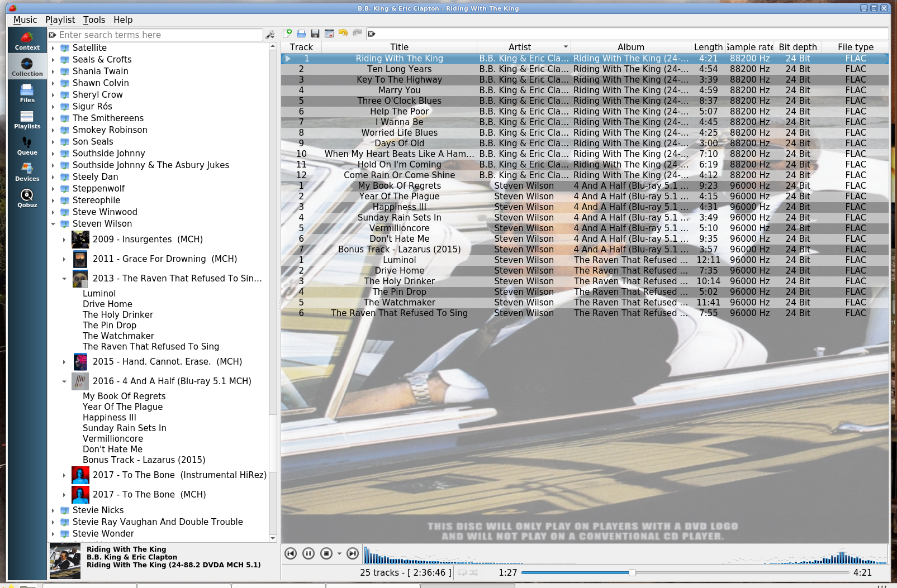The height and width of the screenshot is (588, 897).
Task: Click the Riding With The King cover thumbnail
Action: click(x=65, y=561)
